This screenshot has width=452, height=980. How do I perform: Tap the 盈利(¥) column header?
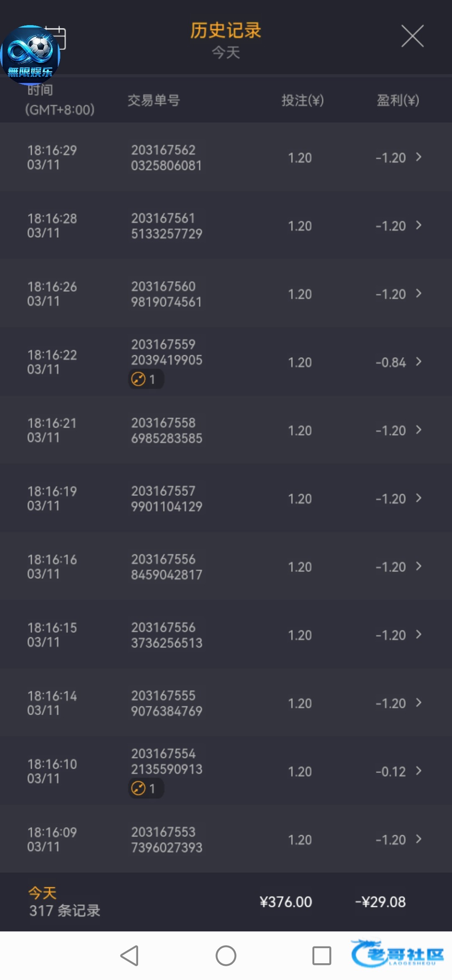point(398,101)
